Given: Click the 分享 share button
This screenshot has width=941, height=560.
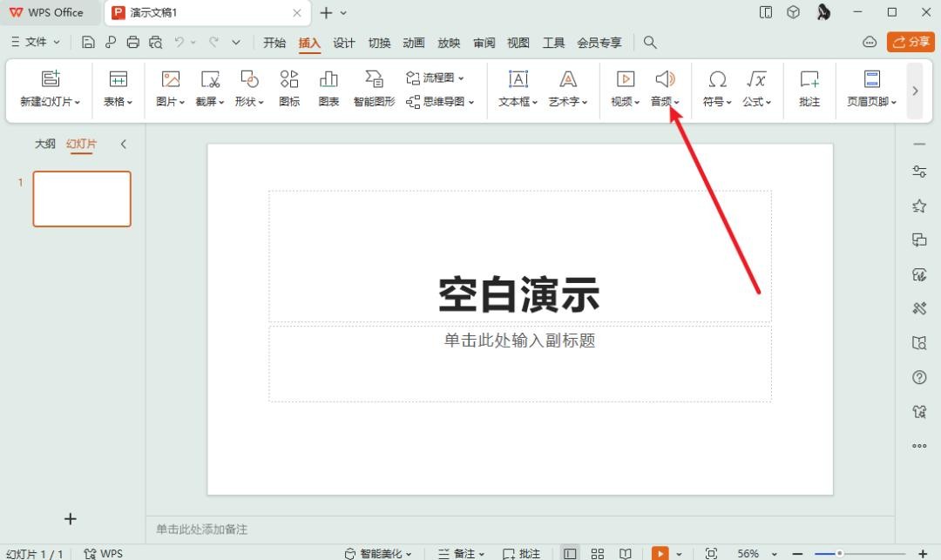Looking at the screenshot, I should tap(911, 42).
